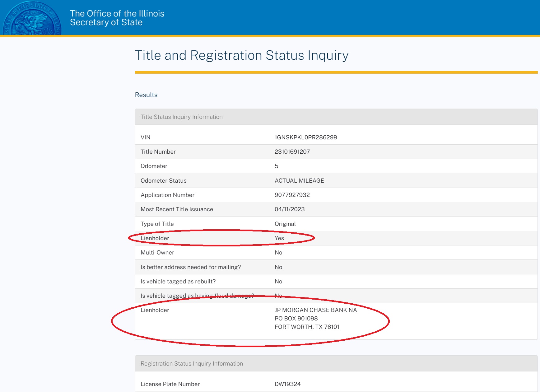Click the Title and Registration Status Inquiry heading
The height and width of the screenshot is (392, 540).
(x=242, y=55)
